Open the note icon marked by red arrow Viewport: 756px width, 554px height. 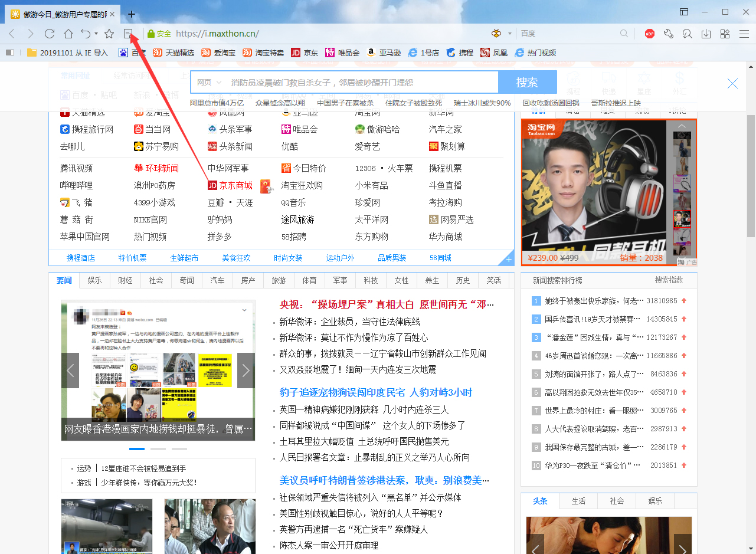click(x=129, y=34)
